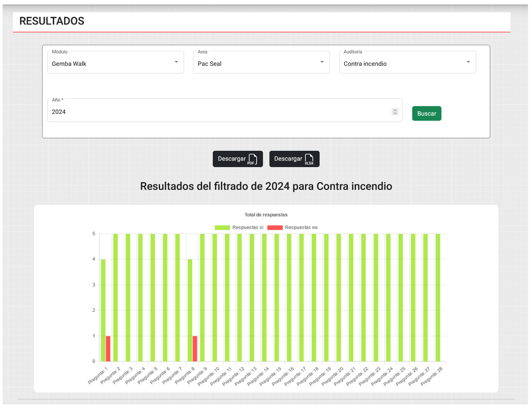This screenshot has width=532, height=408.
Task: Click the 'Resultados del filtrado de 2024' heading
Action: click(x=266, y=186)
